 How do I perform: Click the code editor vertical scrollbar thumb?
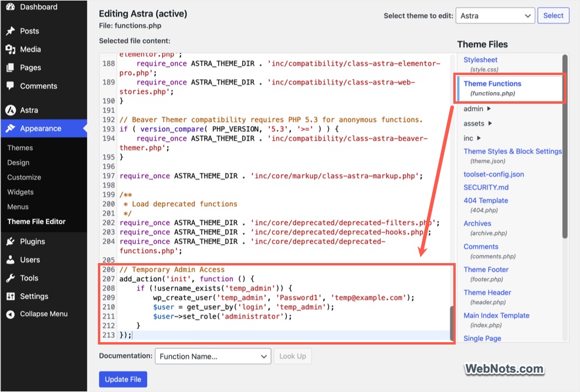(452, 323)
